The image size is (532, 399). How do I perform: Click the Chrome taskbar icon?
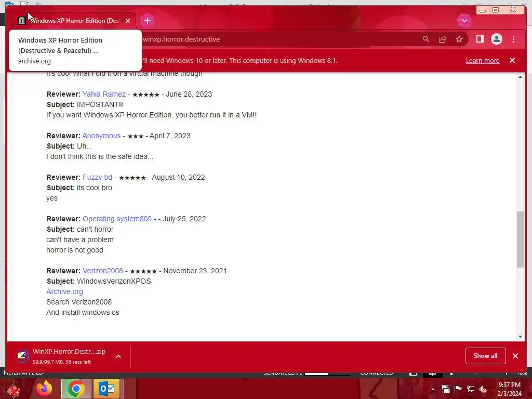pos(76,389)
